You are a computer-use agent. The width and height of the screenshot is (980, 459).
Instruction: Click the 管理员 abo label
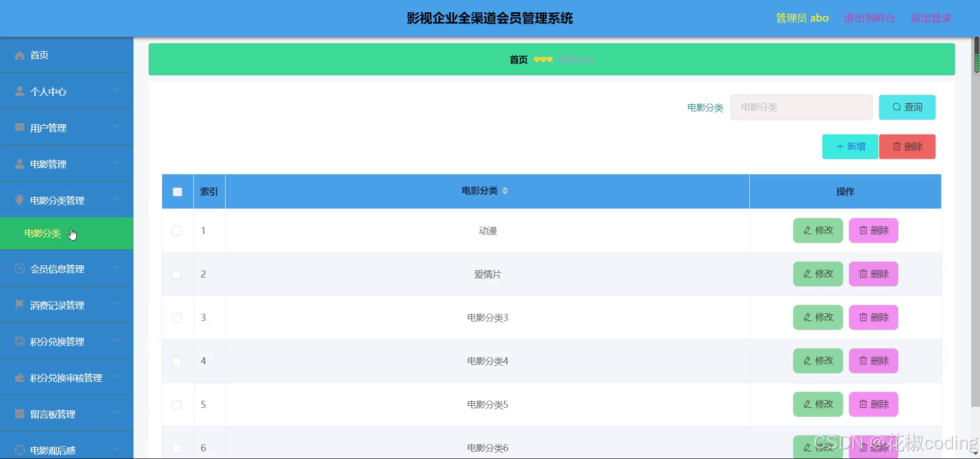[x=802, y=18]
